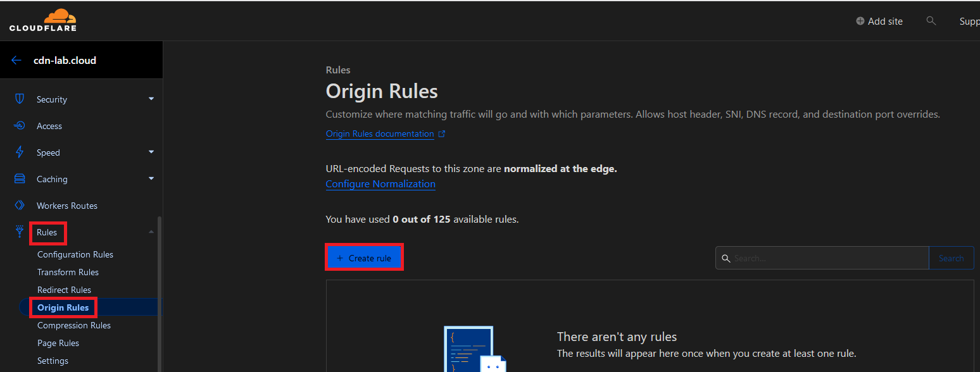This screenshot has width=980, height=372.
Task: Open the Caching section
Action: [52, 179]
